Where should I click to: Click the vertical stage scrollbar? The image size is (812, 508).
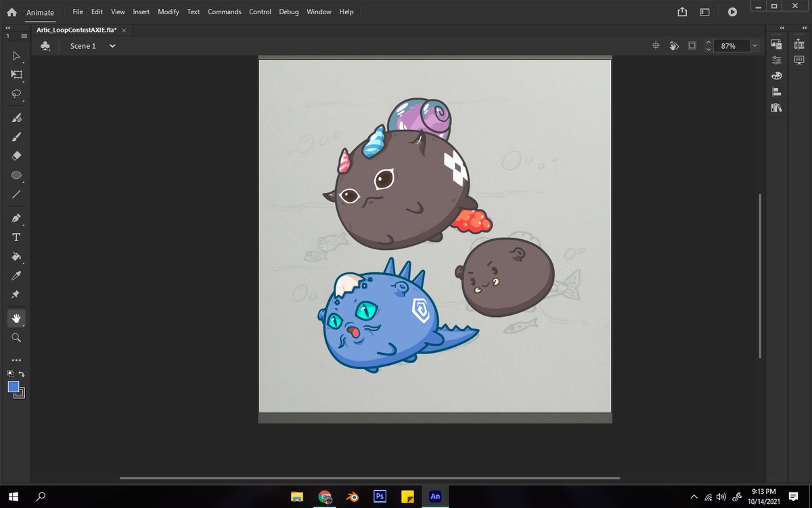pyautogui.click(x=760, y=276)
